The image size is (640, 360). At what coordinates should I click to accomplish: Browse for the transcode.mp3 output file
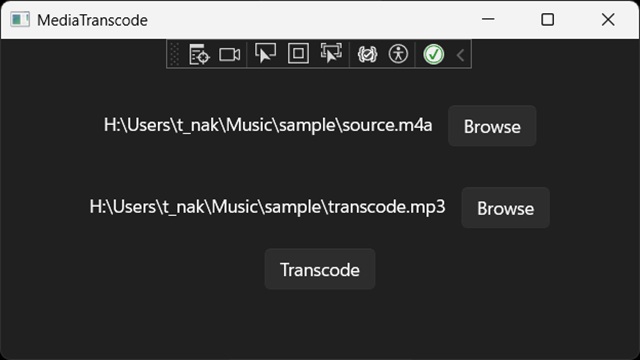pyautogui.click(x=505, y=208)
